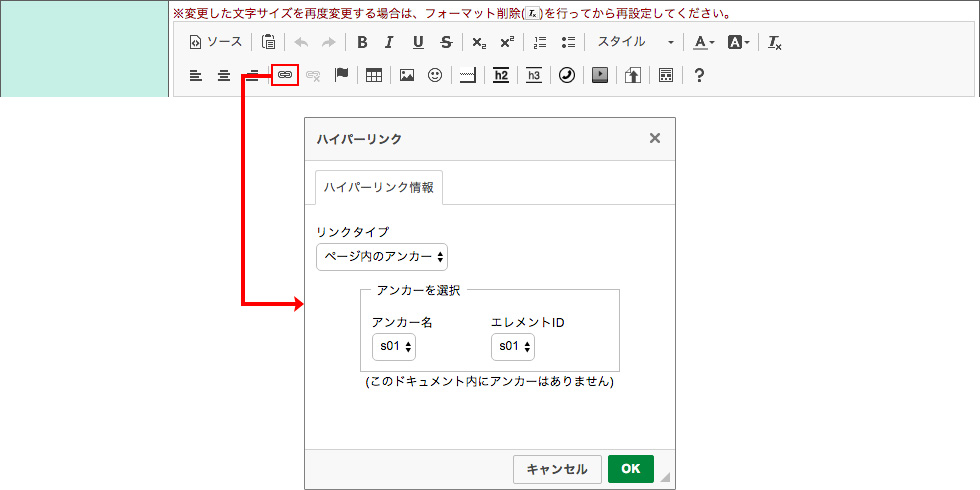Click the unlink icon

click(x=313, y=76)
